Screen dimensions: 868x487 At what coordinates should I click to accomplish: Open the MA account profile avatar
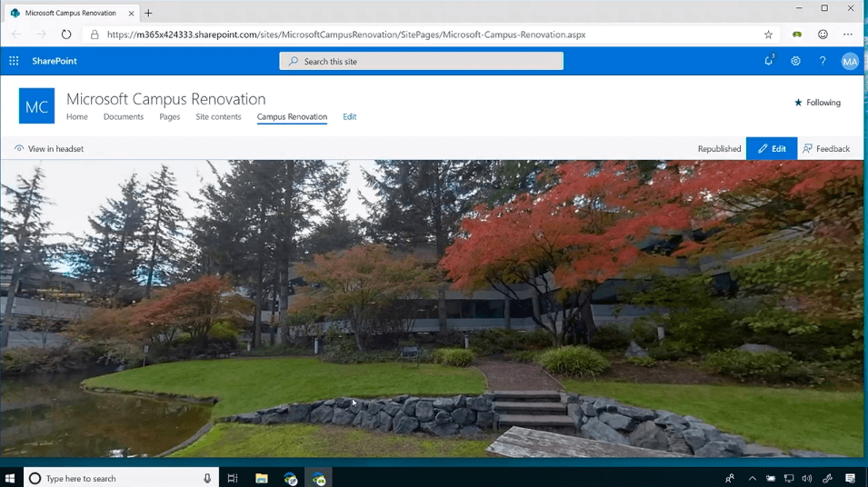point(850,62)
